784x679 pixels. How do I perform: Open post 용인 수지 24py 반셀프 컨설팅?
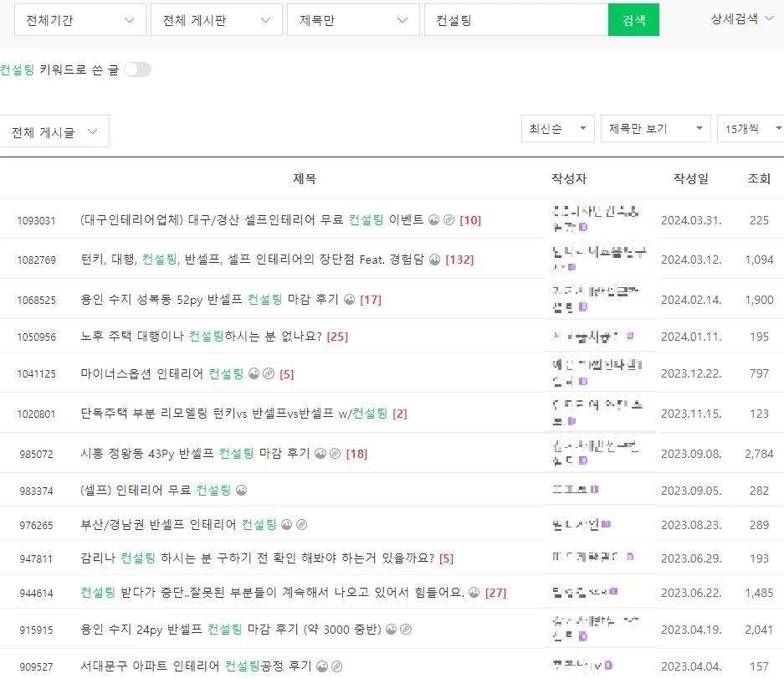[231, 629]
